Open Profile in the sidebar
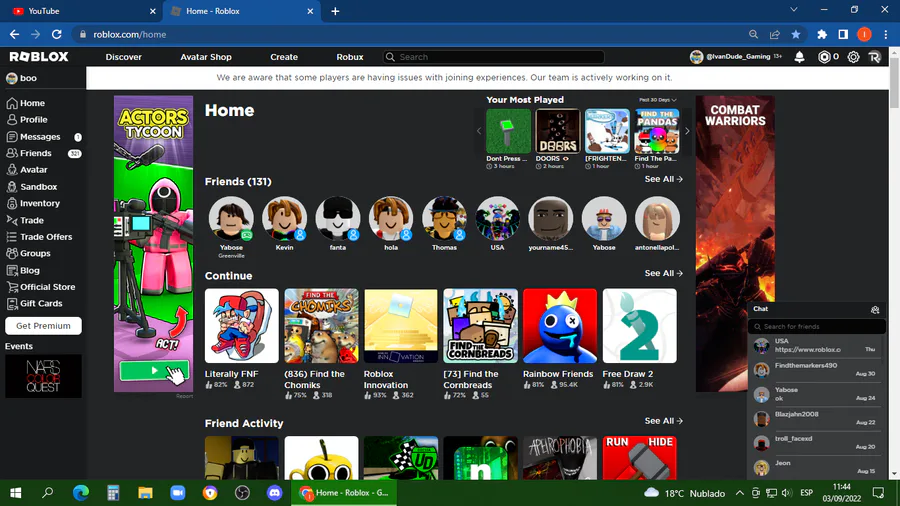Image resolution: width=900 pixels, height=506 pixels. pos(27,120)
